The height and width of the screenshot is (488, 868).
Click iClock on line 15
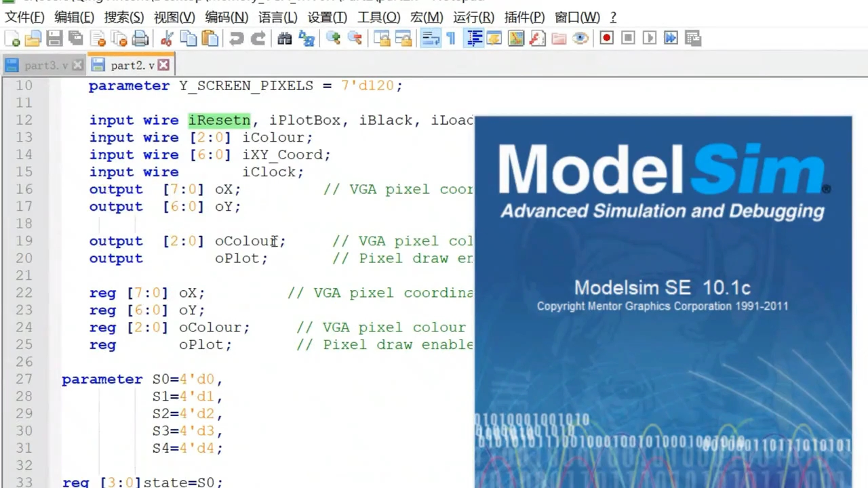pos(269,171)
